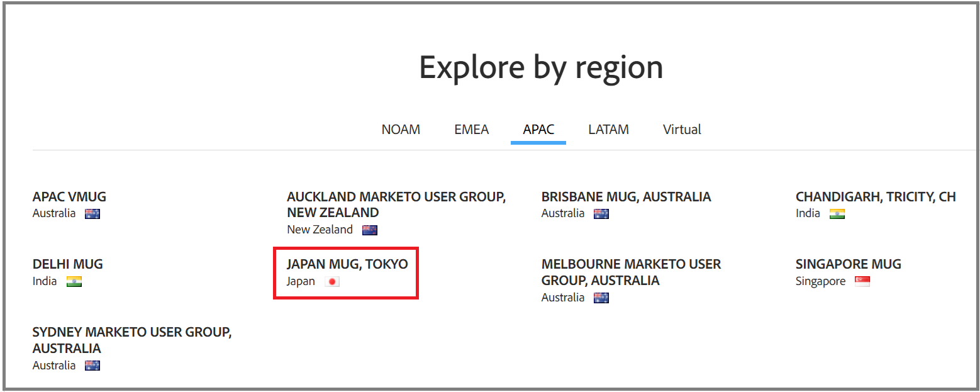Click the Australia flag under Sydney Marketo User Group
The width and height of the screenshot is (980, 392).
coord(92,365)
